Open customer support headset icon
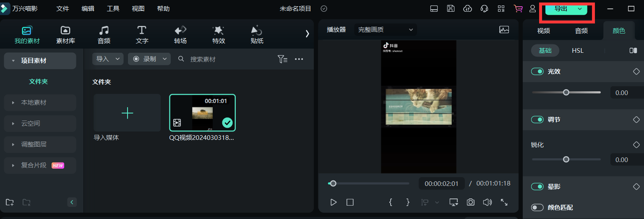The height and width of the screenshot is (219, 644). (x=484, y=9)
